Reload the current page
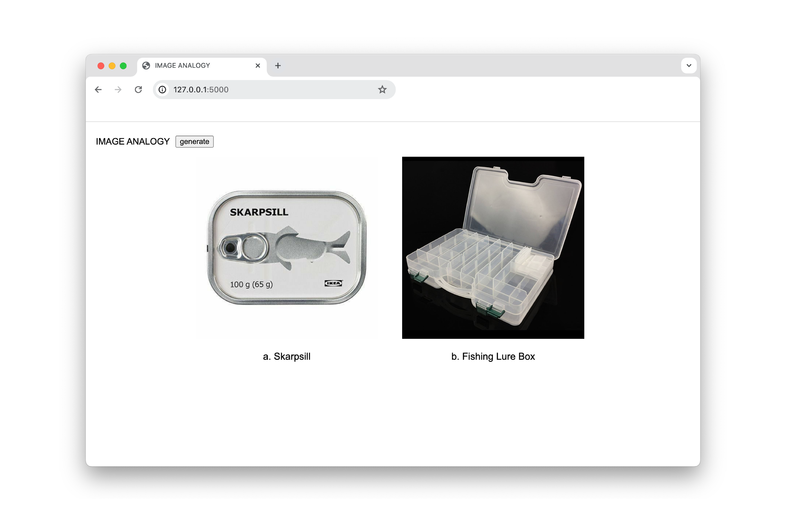This screenshot has height=532, width=786. [138, 90]
